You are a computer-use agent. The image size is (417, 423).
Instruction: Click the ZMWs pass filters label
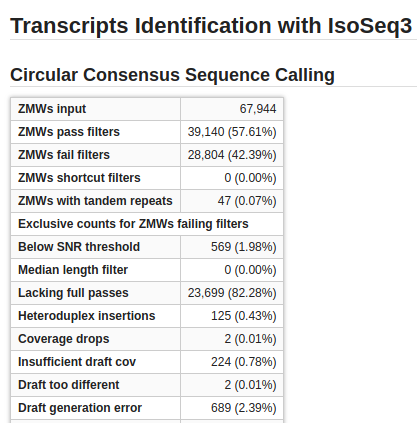69,132
